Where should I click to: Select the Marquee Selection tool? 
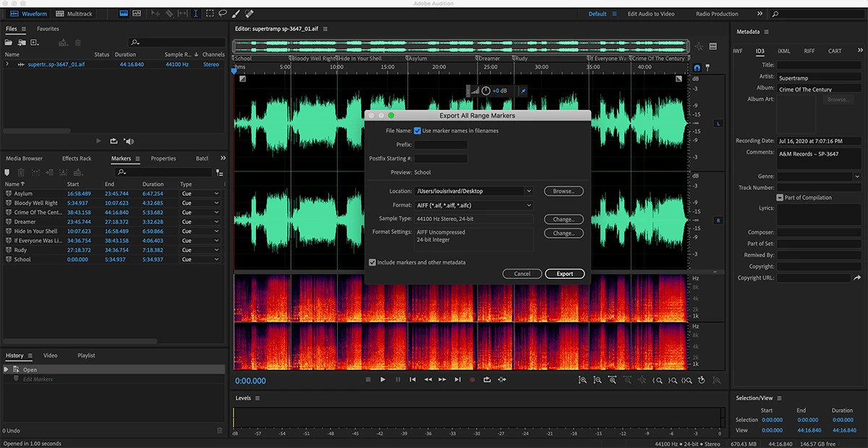[210, 14]
